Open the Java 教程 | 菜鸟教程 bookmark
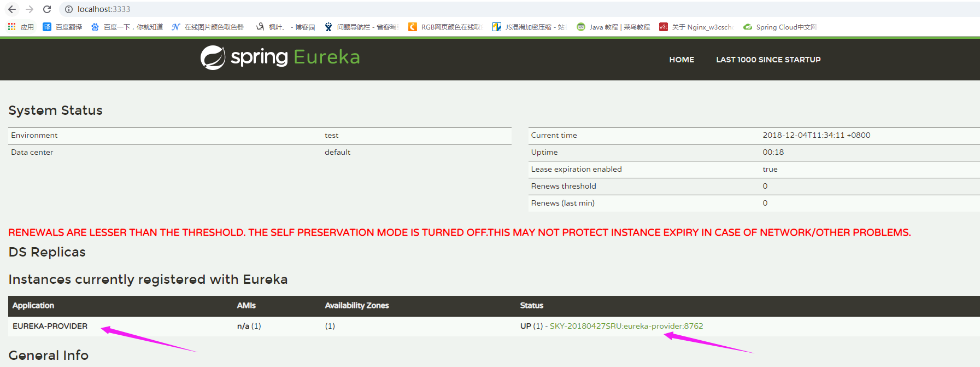 pyautogui.click(x=613, y=27)
